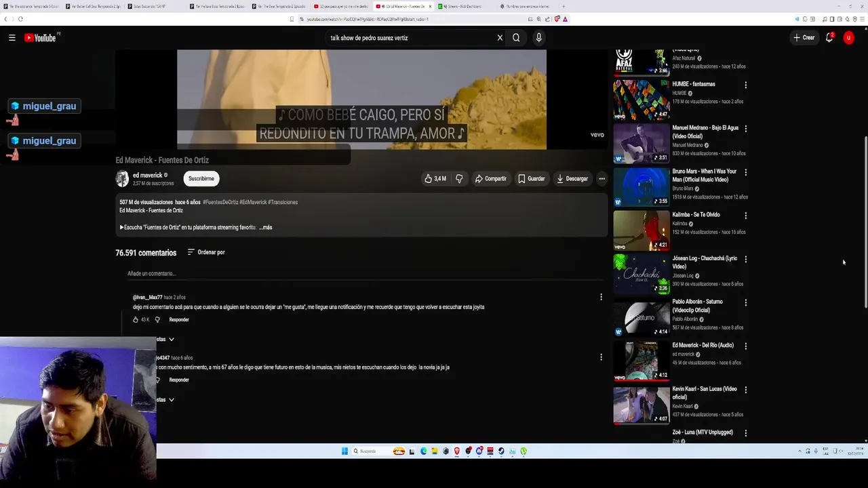Dislike the @ivan__Max77 comment
The width and height of the screenshot is (868, 488).
tap(157, 320)
